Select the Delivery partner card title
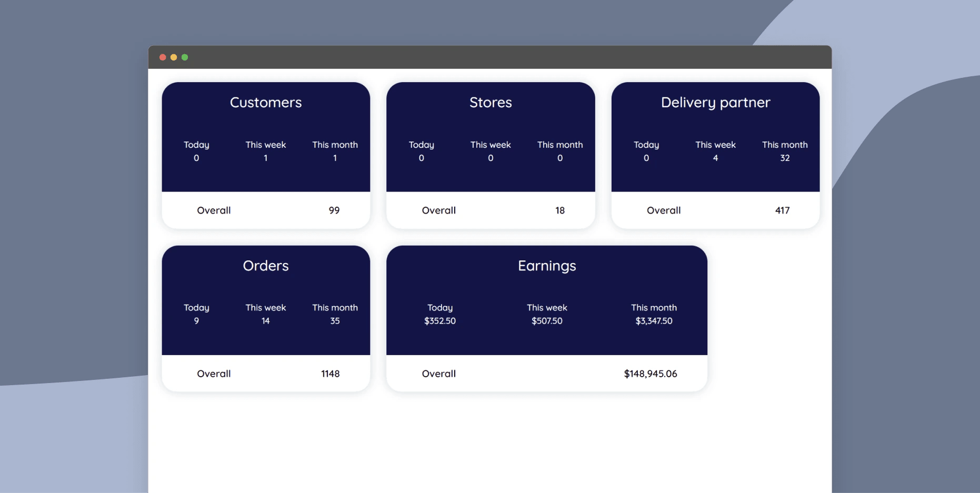Viewport: 980px width, 493px height. [715, 103]
